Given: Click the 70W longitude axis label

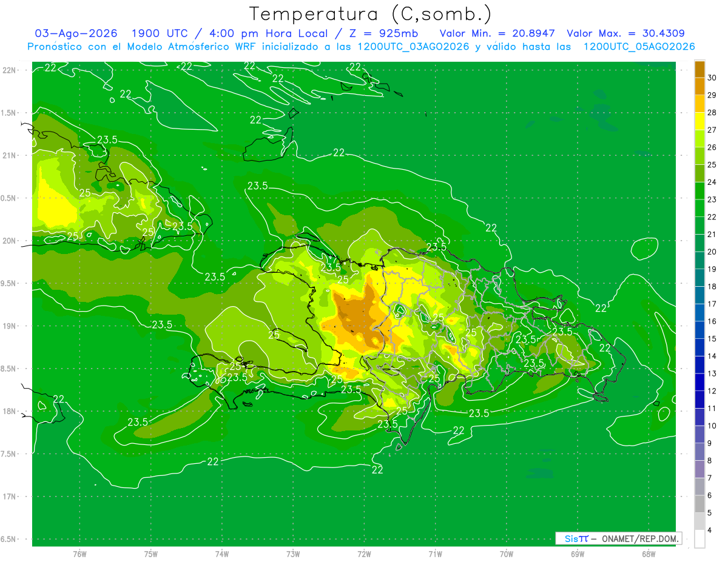Looking at the screenshot, I should [506, 554].
